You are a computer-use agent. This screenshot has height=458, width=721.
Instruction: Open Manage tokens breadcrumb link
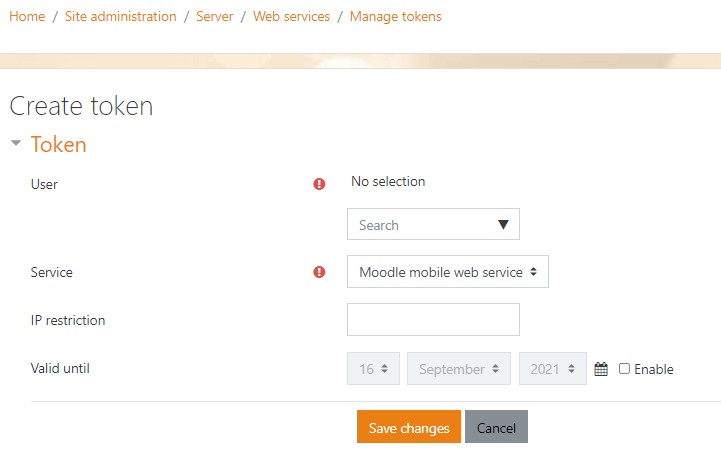[395, 17]
